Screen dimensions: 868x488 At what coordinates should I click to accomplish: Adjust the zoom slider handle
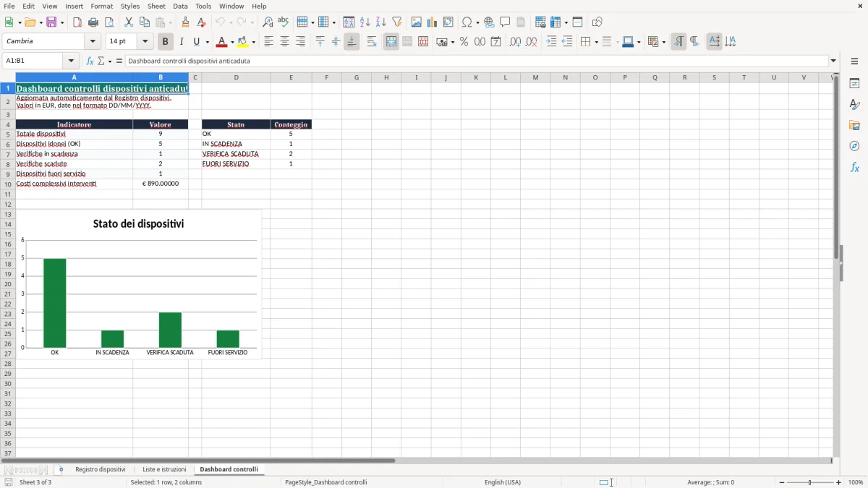[810, 482]
